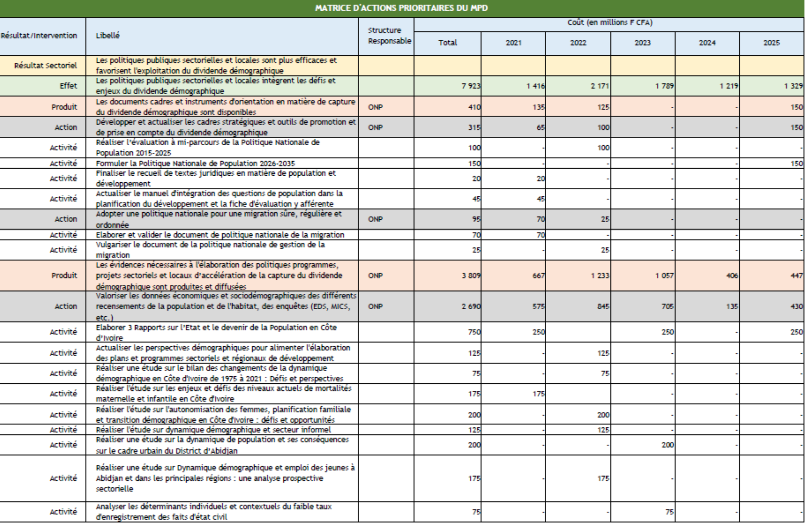Select the 'Libellé' column header
Screen dimensions: 812x529
click(108, 36)
